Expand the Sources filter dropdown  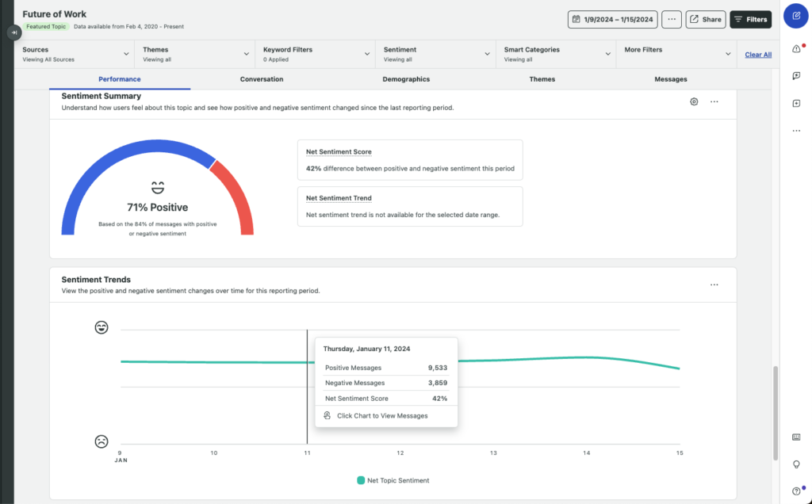[75, 54]
